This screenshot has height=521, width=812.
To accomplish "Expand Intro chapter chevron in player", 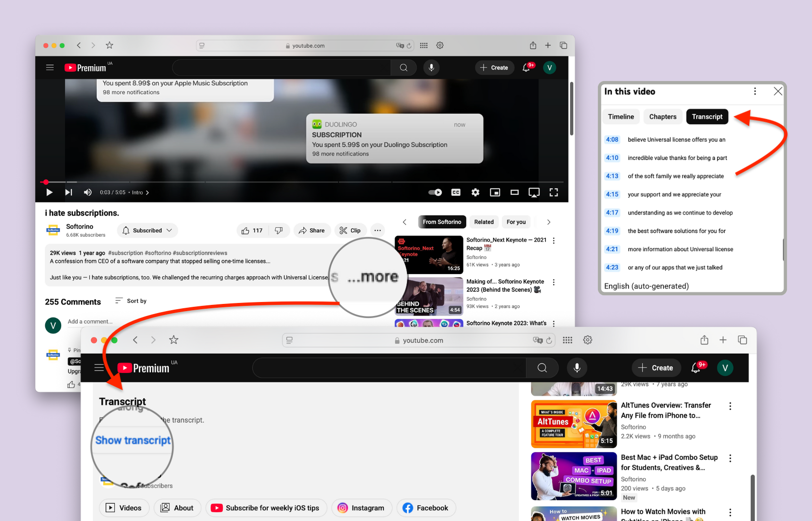I will [x=147, y=192].
